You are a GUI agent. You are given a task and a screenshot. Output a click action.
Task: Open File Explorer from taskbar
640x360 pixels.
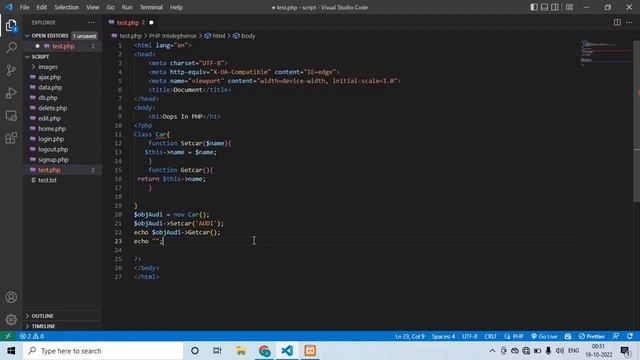coord(241,351)
